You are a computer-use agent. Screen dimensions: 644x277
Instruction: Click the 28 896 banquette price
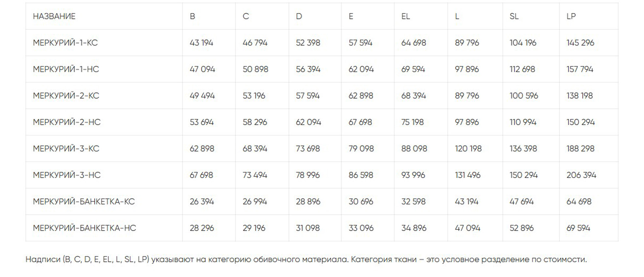308,201
